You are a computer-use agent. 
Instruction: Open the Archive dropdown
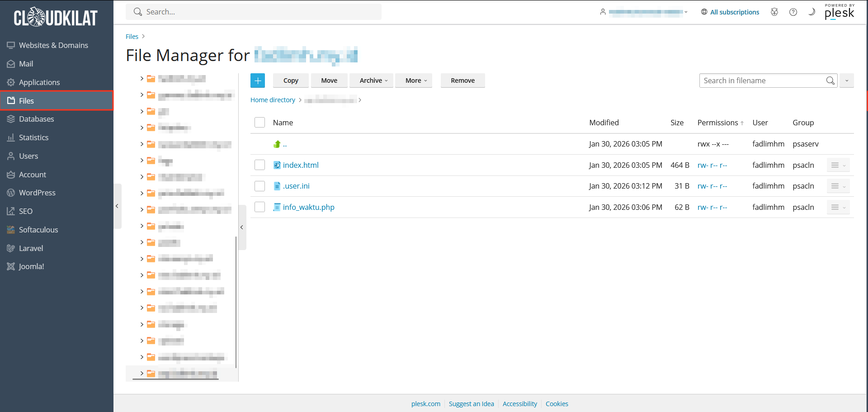371,80
